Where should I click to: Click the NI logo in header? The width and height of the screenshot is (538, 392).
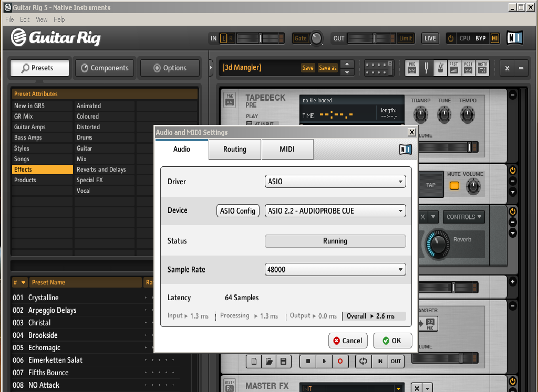click(515, 38)
